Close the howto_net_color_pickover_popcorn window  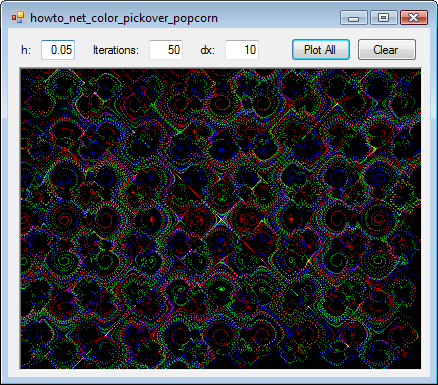[414, 18]
